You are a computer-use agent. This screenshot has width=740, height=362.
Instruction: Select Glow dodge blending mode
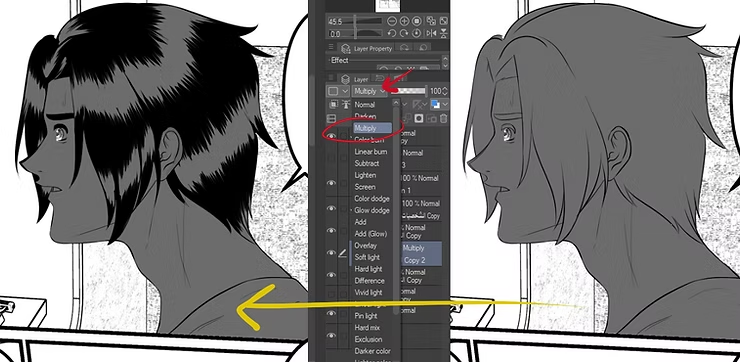(x=372, y=210)
